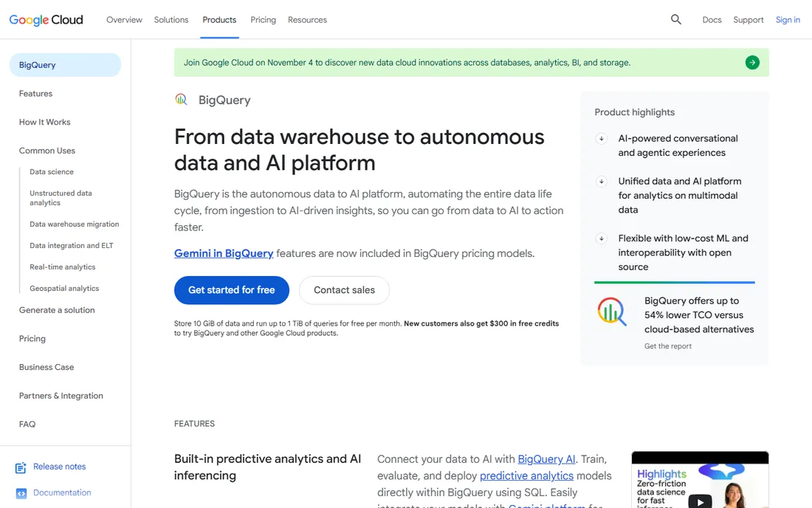
Task: Jump to Features in sidebar
Action: 35,93
